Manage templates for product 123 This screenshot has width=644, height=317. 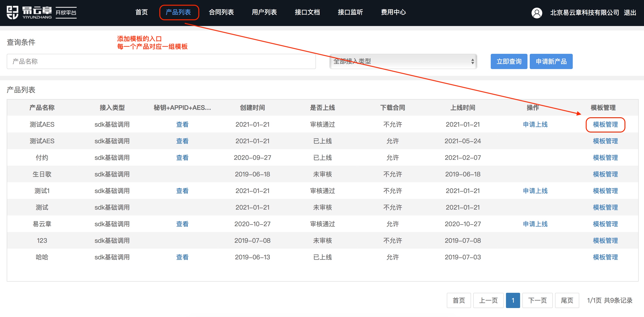coord(605,240)
